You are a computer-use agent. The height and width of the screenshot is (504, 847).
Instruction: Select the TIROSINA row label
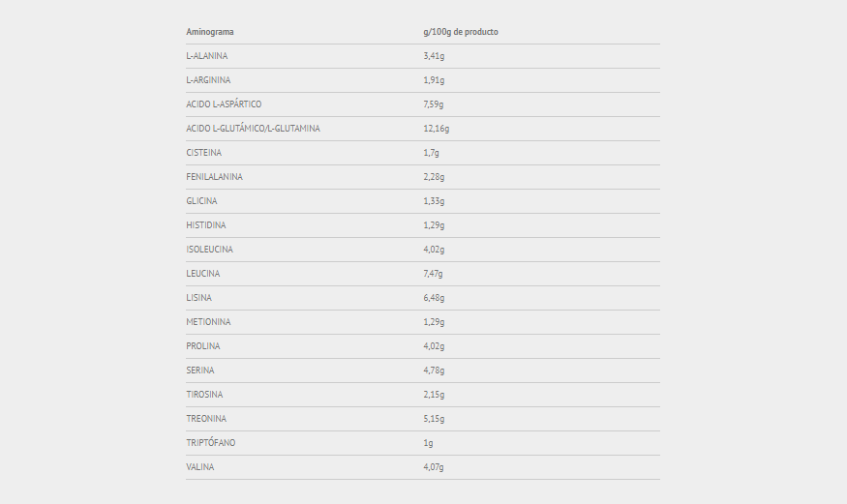[205, 395]
